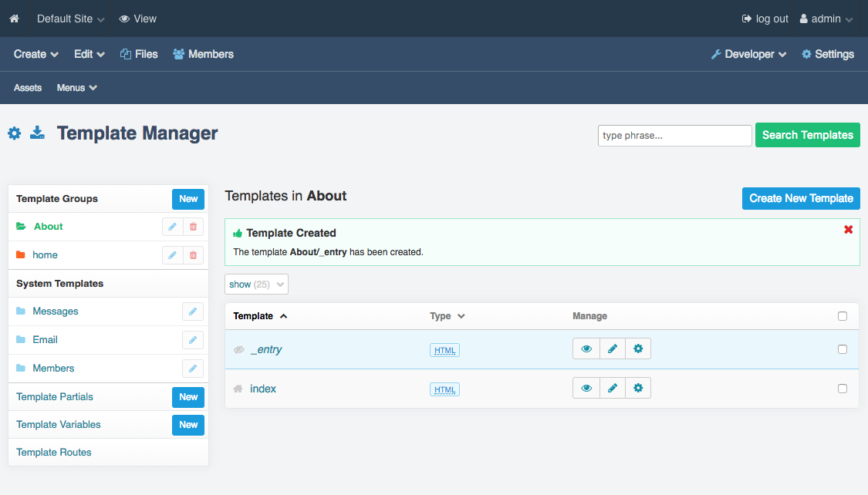Open settings for index template
The height and width of the screenshot is (495, 868).
(x=638, y=389)
